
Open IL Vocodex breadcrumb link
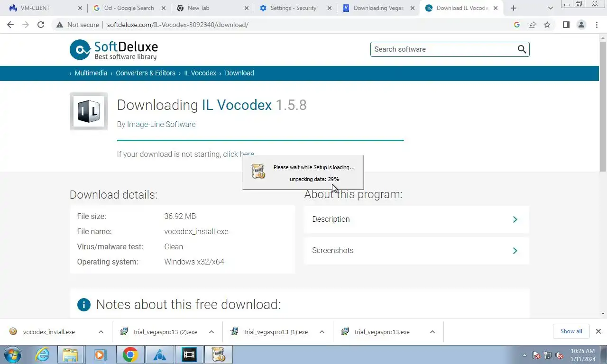pyautogui.click(x=200, y=73)
